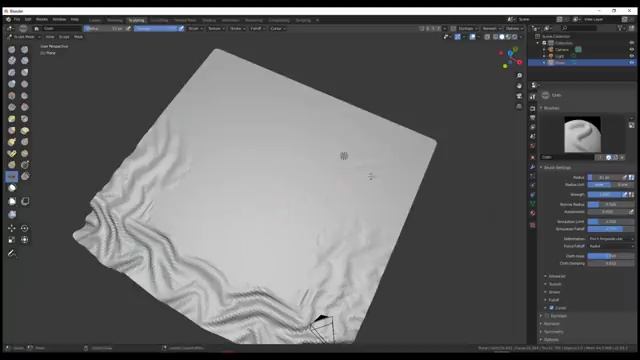Open the Window menu
The image size is (640, 360).
[59, 19]
